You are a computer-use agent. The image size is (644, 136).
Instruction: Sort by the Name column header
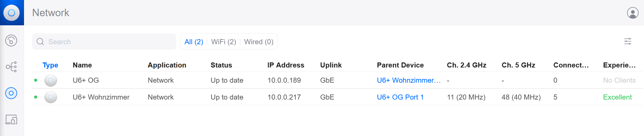click(x=82, y=65)
